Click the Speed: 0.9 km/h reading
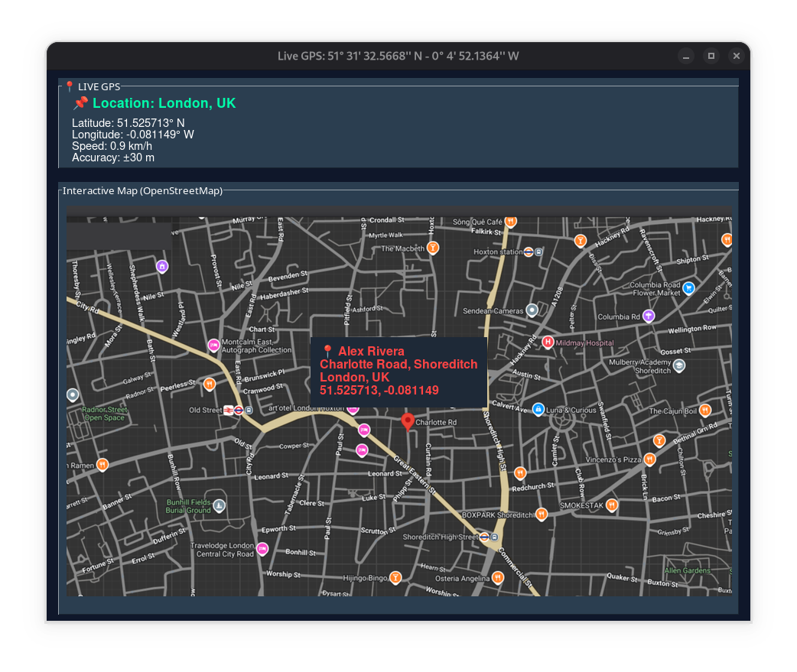 click(112, 146)
